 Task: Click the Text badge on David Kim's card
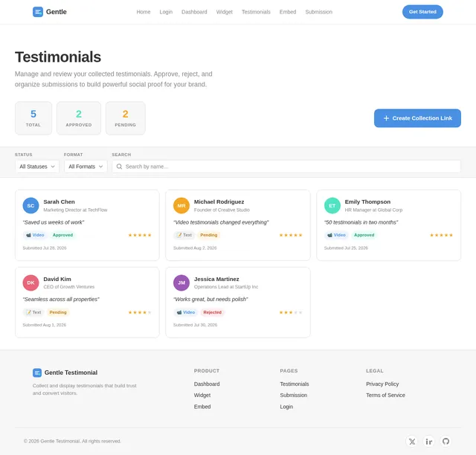(x=33, y=312)
